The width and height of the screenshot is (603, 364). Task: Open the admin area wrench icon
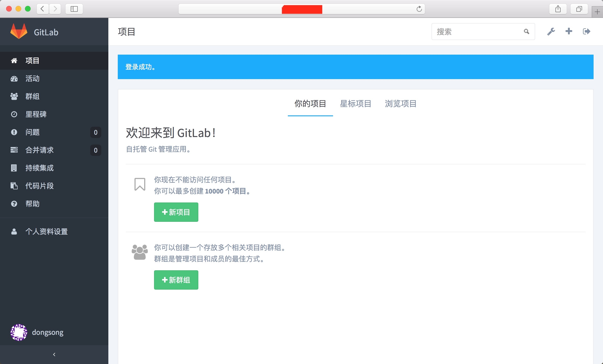pos(551,31)
